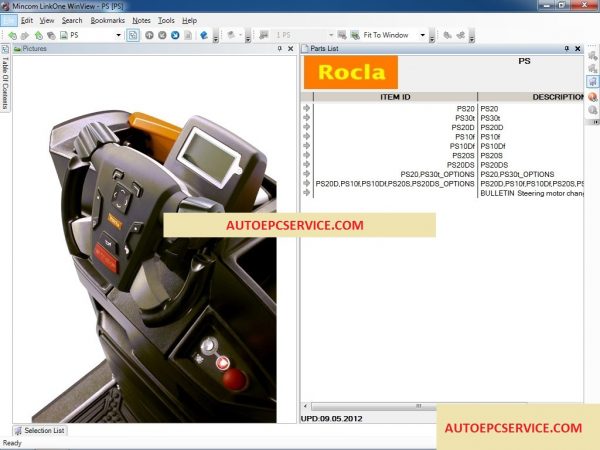Open the Help menu
Image resolution: width=600 pixels, height=450 pixels.
click(x=189, y=21)
